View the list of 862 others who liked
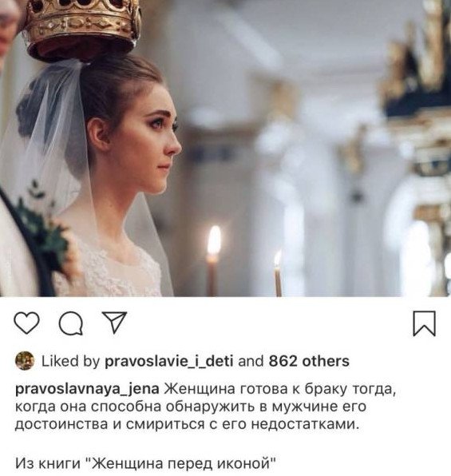The height and width of the screenshot is (476, 451). point(309,361)
